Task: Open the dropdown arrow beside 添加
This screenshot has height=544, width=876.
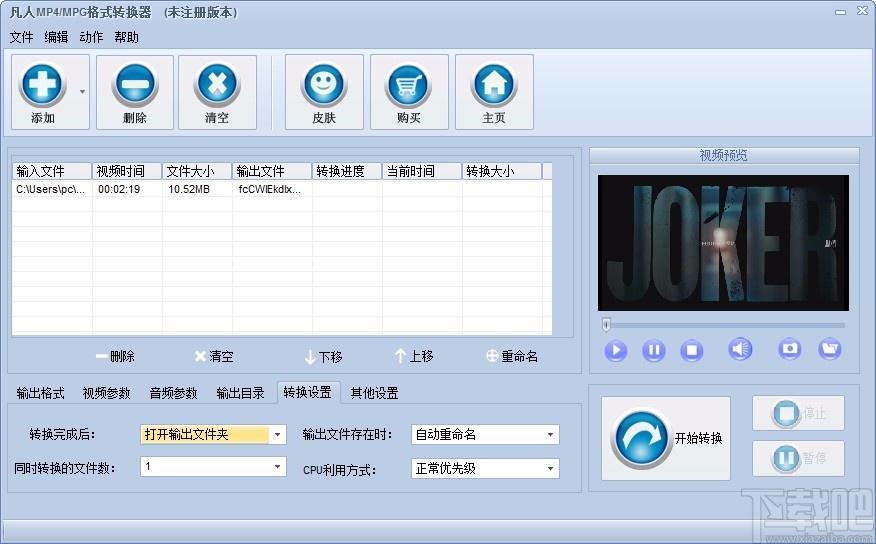Action: (x=83, y=92)
